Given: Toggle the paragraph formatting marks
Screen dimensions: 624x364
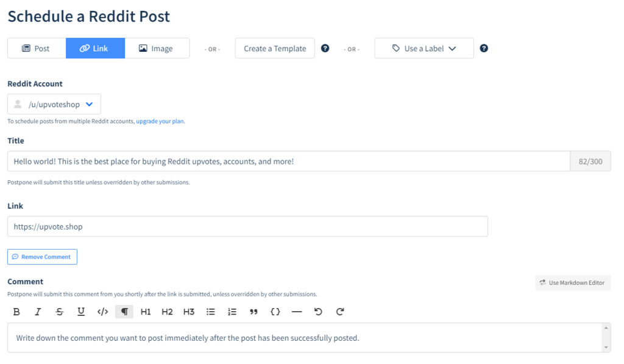Looking at the screenshot, I should click(124, 311).
